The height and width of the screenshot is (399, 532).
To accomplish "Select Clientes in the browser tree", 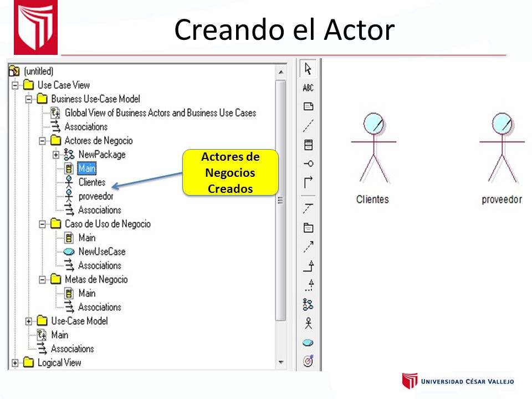I will [x=92, y=182].
